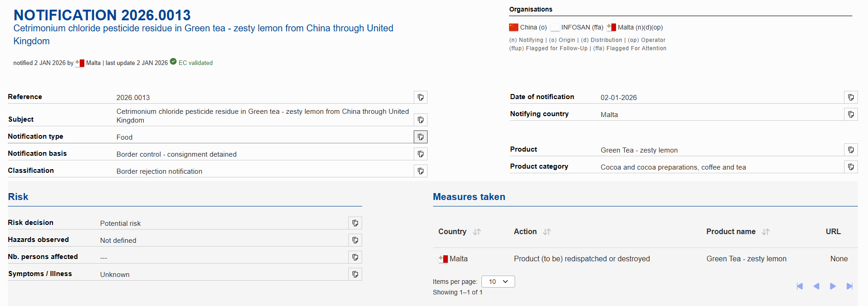Sort measures table by Product name

pos(766,232)
